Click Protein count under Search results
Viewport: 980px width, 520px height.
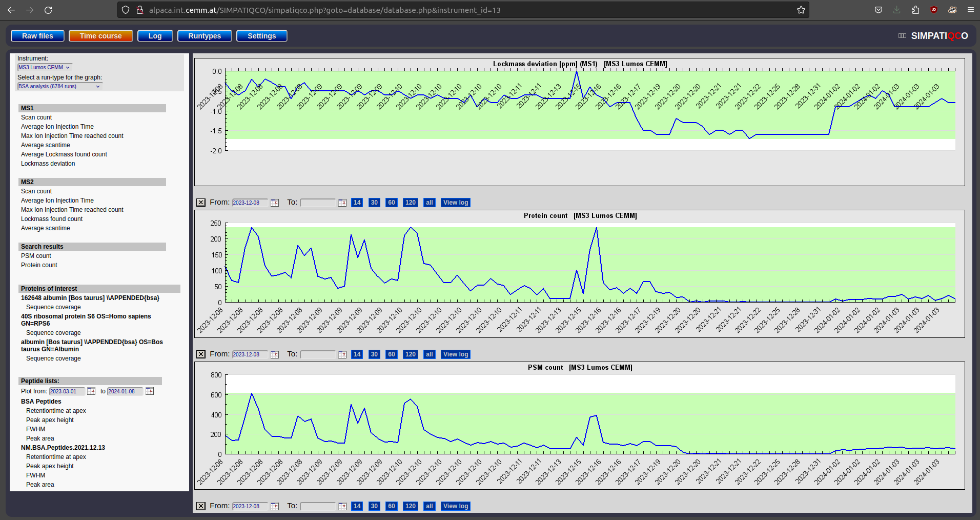39,265
